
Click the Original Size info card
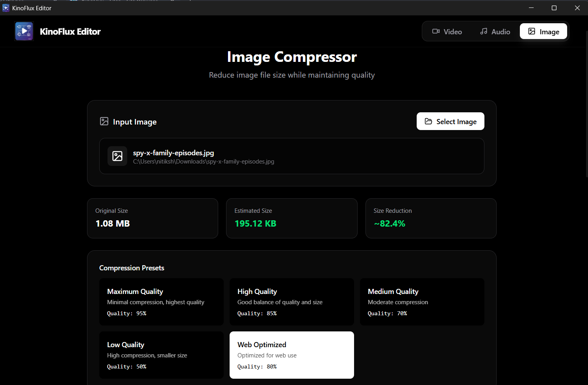[x=152, y=218]
